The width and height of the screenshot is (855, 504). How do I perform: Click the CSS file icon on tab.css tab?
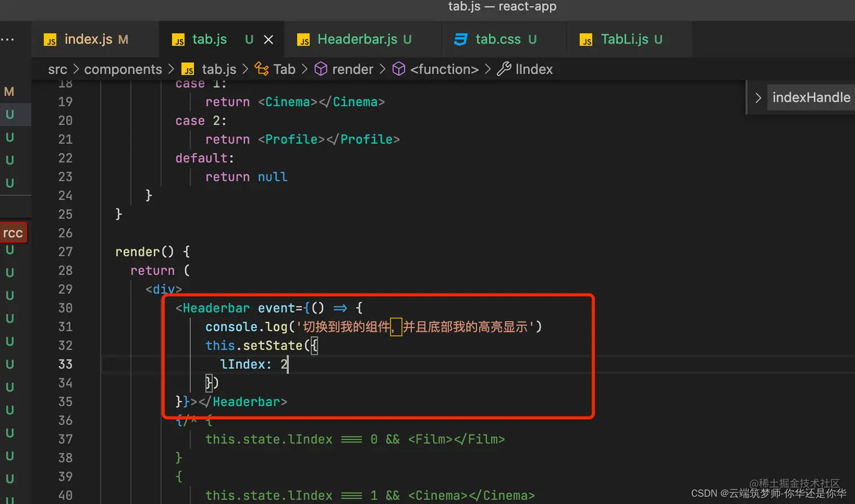click(461, 40)
